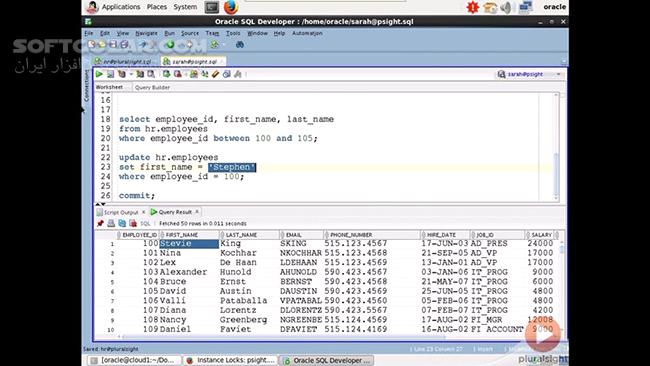This screenshot has height=366, width=650.
Task: Click the Open folder icon in the main toolbar
Action: (x=102, y=44)
